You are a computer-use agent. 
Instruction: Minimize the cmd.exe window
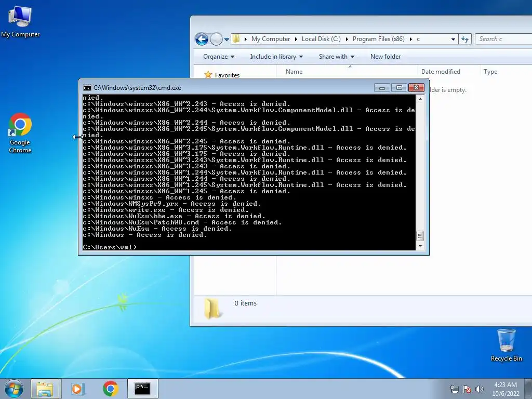[x=382, y=88]
